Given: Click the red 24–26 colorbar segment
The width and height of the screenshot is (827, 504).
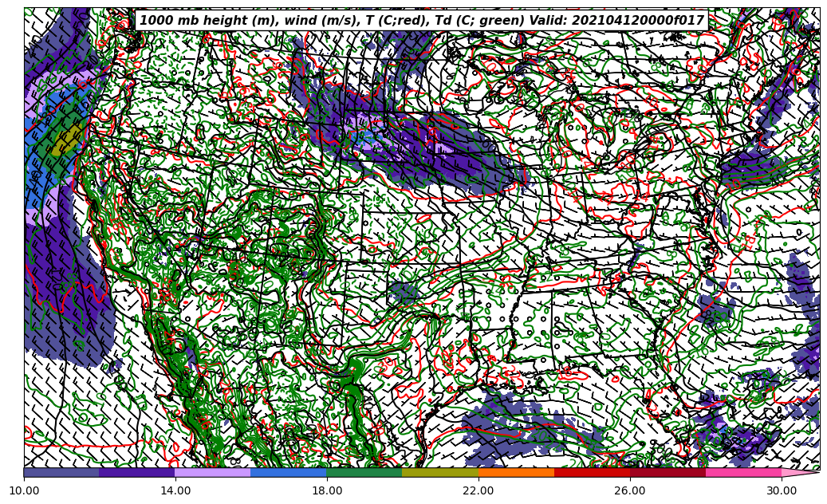Looking at the screenshot, I should pos(593,472).
